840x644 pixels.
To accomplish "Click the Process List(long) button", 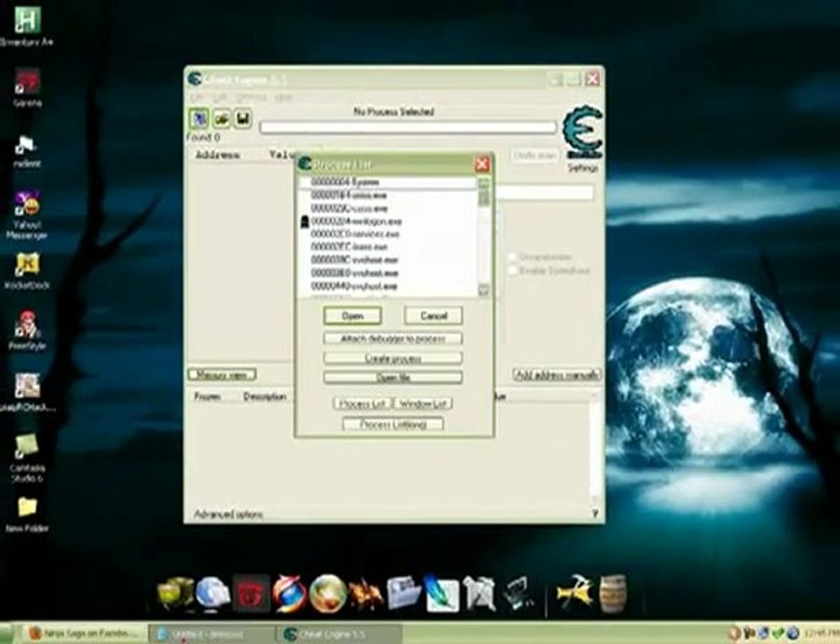I will pos(393,424).
